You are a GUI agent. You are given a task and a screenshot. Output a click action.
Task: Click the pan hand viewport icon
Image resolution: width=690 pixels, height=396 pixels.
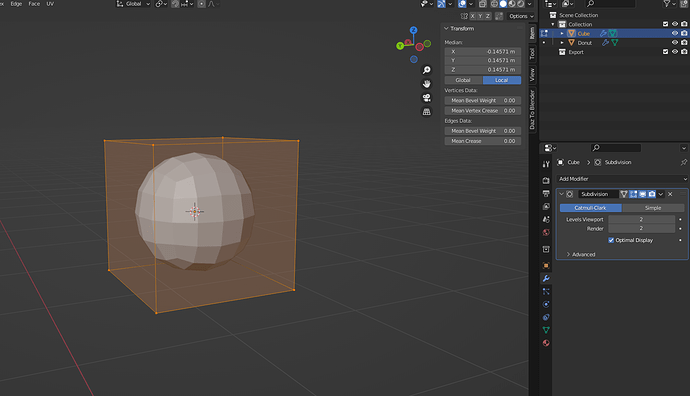point(426,84)
